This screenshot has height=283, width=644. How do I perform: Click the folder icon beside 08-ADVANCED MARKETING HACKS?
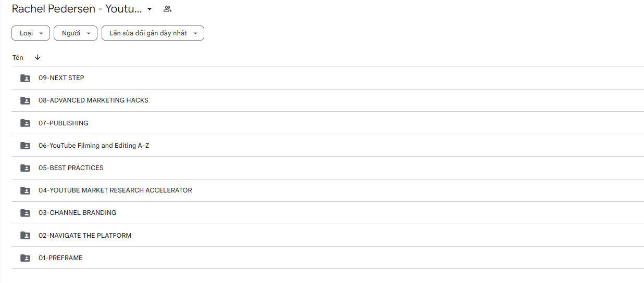click(x=25, y=100)
